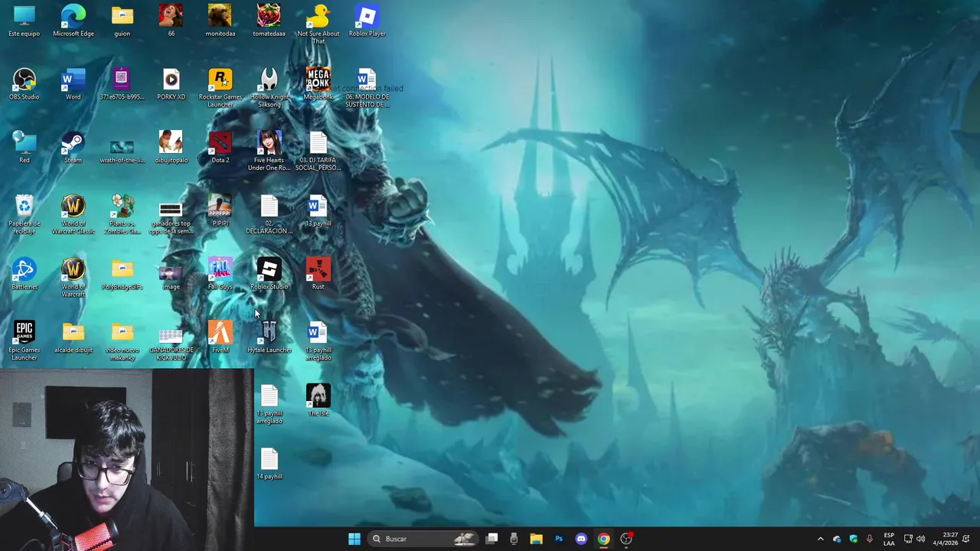Screen dimensions: 980x551
Task: Open Discord from the taskbar
Action: click(x=581, y=539)
